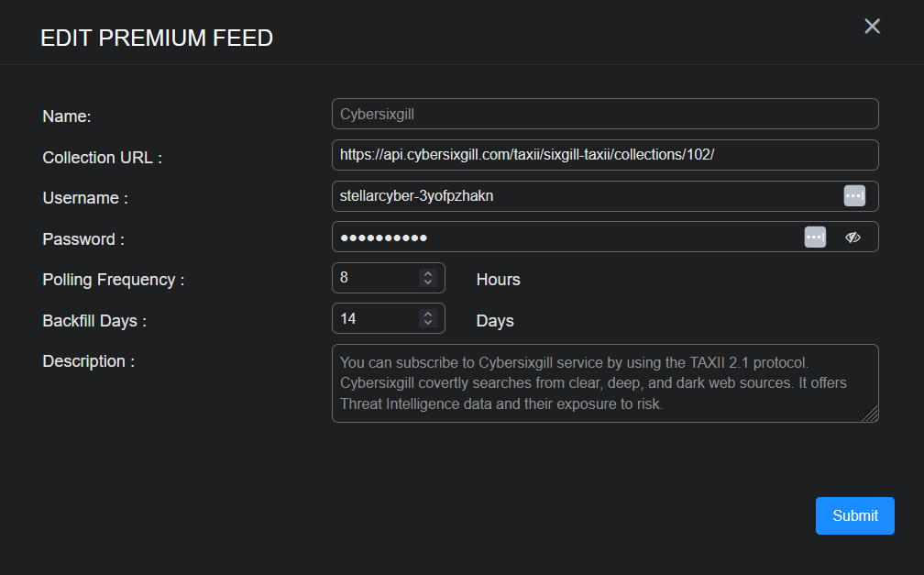This screenshot has width=924, height=575.
Task: Increase Polling Frequency with the up arrow
Action: pos(427,273)
